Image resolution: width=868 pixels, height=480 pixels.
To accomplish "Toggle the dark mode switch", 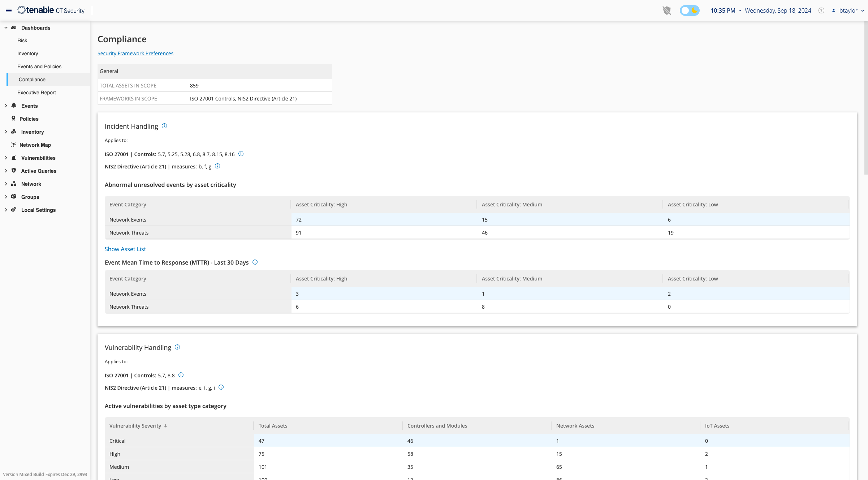I will tap(689, 10).
